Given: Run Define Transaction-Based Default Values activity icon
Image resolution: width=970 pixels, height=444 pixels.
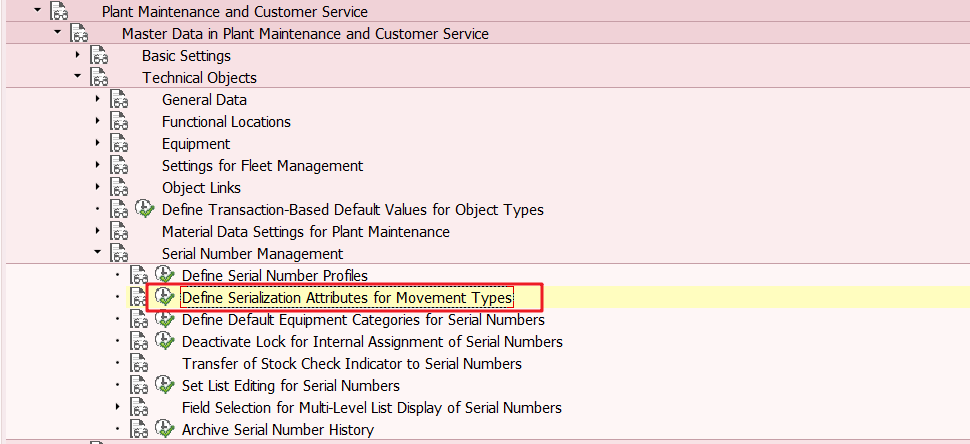Looking at the screenshot, I should pos(144,209).
